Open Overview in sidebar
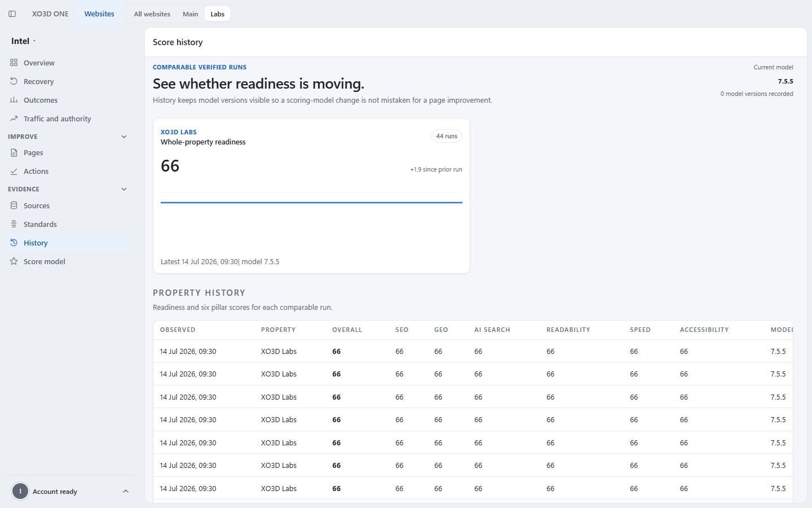The height and width of the screenshot is (508, 812). click(x=68, y=63)
